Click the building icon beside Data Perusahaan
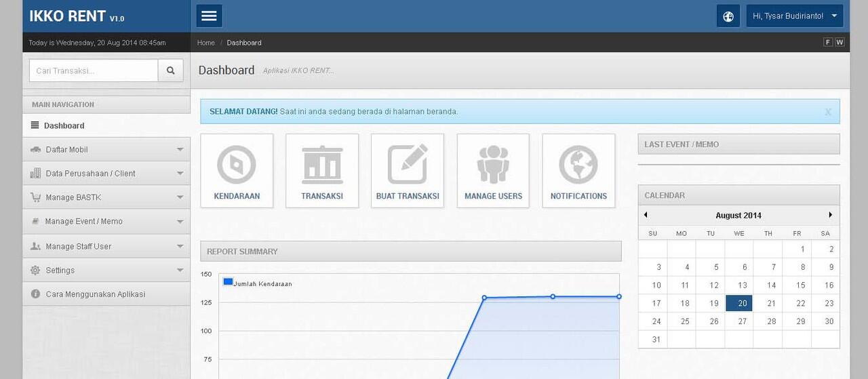The width and height of the screenshot is (868, 379). click(x=35, y=173)
